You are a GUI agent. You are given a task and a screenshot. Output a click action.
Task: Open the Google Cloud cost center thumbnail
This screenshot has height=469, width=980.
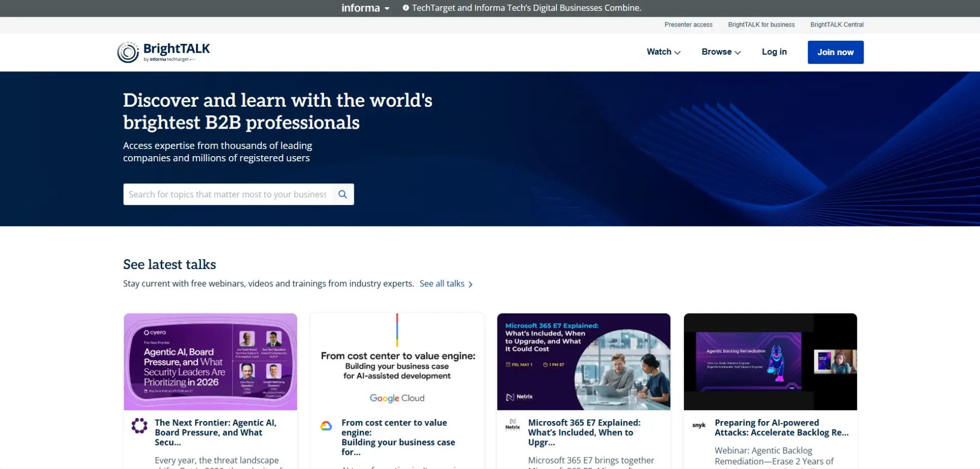pos(397,362)
